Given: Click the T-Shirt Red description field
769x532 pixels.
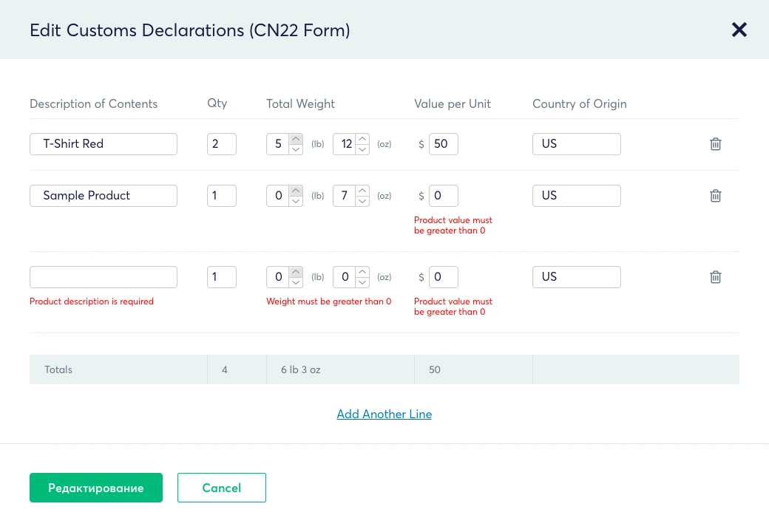Looking at the screenshot, I should pyautogui.click(x=104, y=144).
